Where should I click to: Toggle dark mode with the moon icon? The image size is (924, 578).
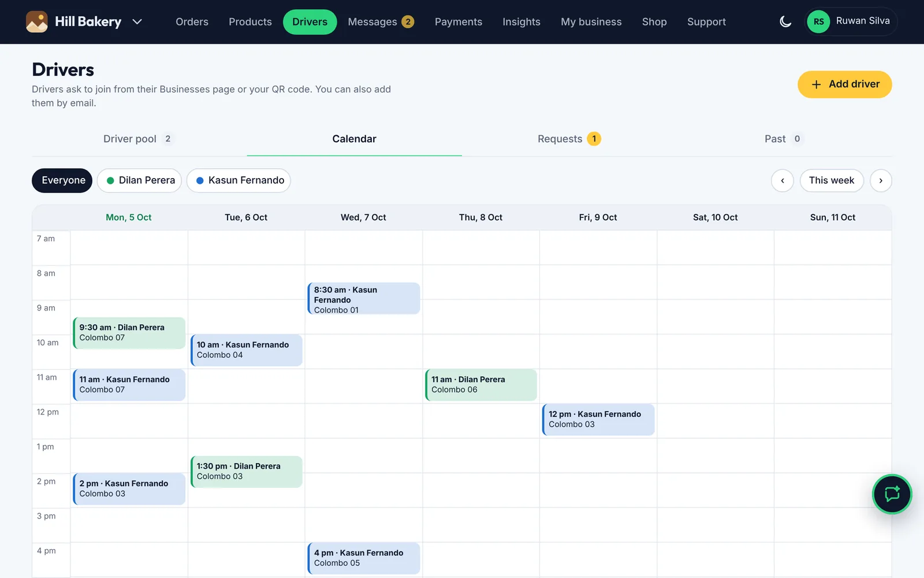785,22
